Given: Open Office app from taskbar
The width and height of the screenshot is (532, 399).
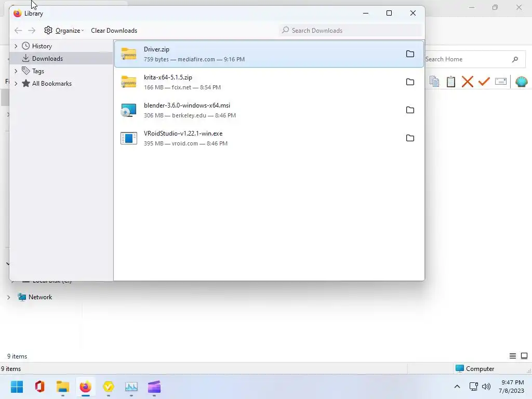Looking at the screenshot, I should point(39,387).
